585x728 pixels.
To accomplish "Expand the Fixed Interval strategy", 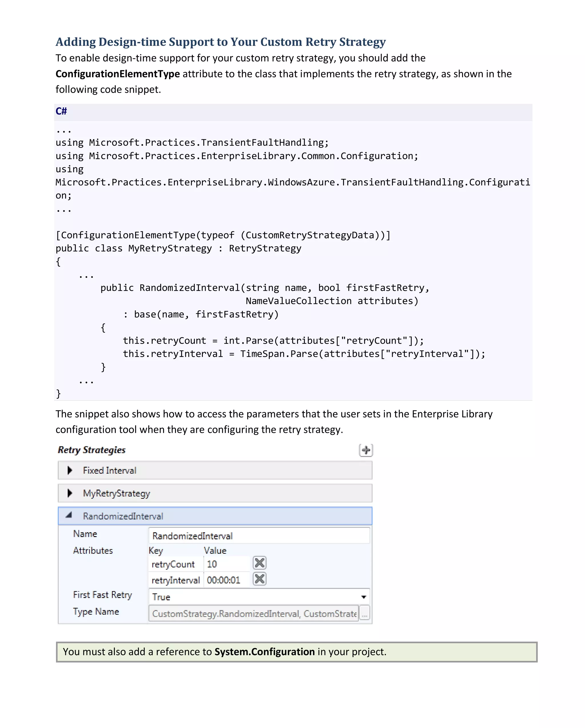I will [x=70, y=470].
